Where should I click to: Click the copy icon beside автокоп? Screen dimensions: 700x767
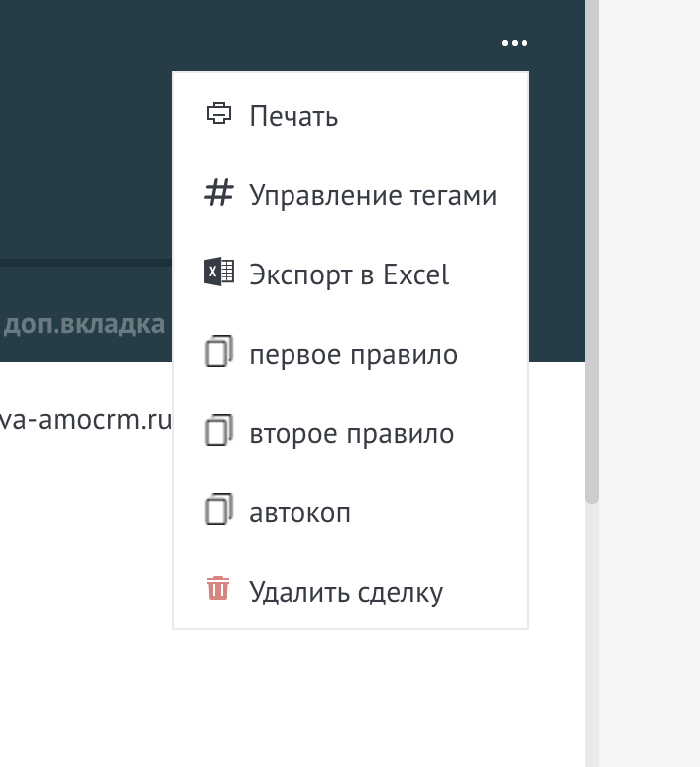click(x=218, y=511)
